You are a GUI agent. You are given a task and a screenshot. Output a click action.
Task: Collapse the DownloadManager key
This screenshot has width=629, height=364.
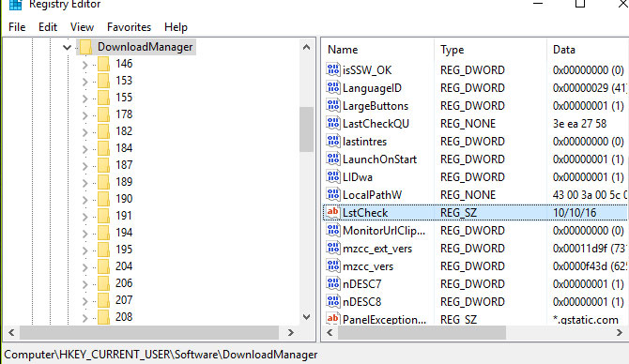[67, 47]
